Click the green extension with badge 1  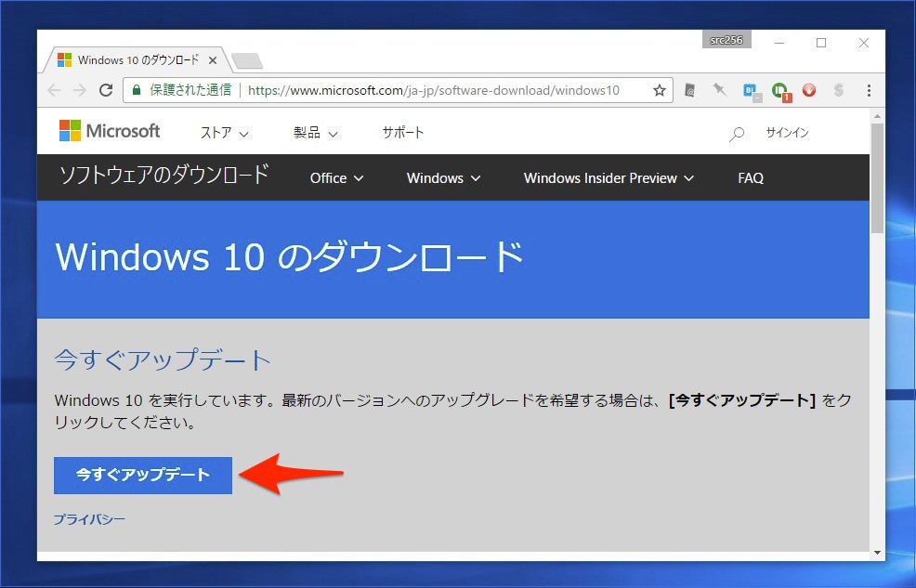point(781,91)
